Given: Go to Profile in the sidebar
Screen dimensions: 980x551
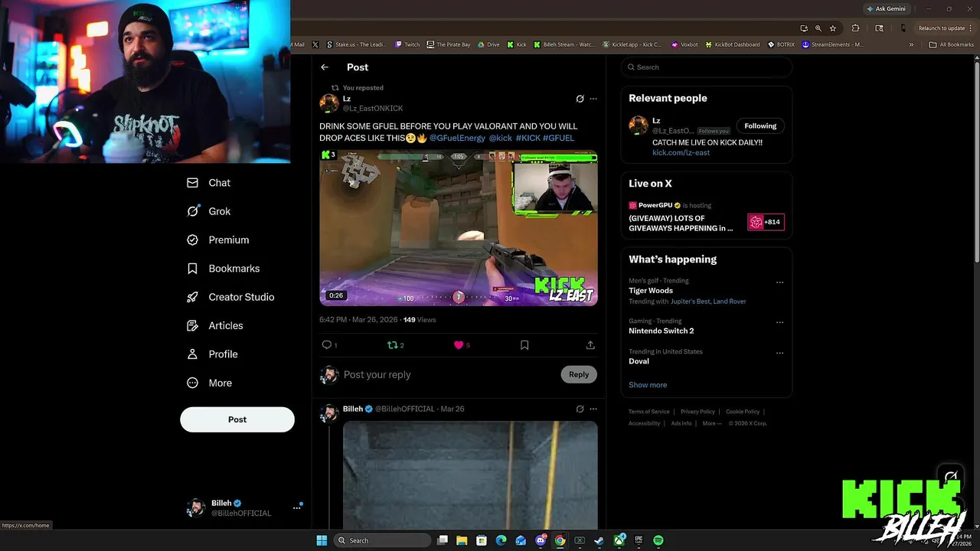Looking at the screenshot, I should (212, 354).
